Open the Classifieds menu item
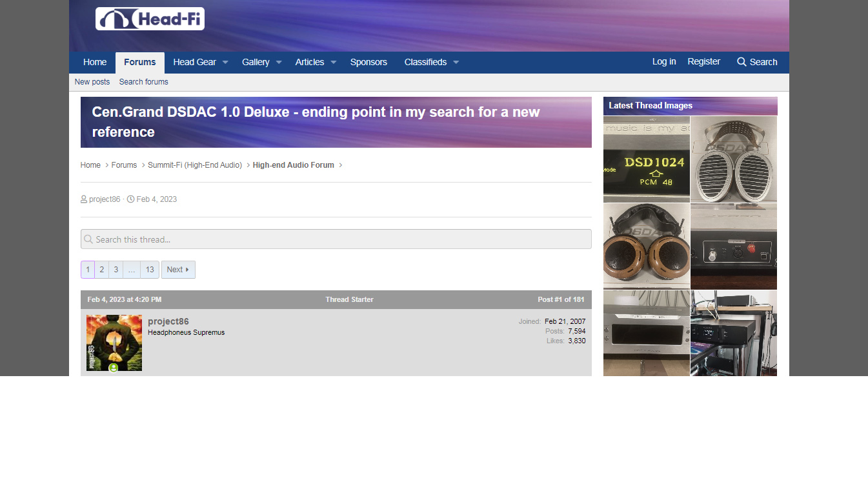 point(425,63)
